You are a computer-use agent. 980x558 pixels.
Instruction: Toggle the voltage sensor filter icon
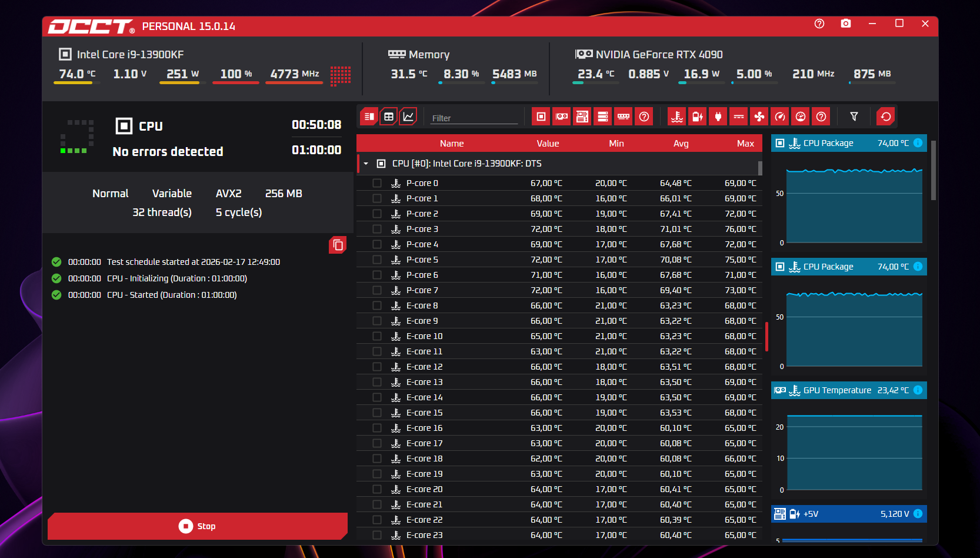[698, 117]
